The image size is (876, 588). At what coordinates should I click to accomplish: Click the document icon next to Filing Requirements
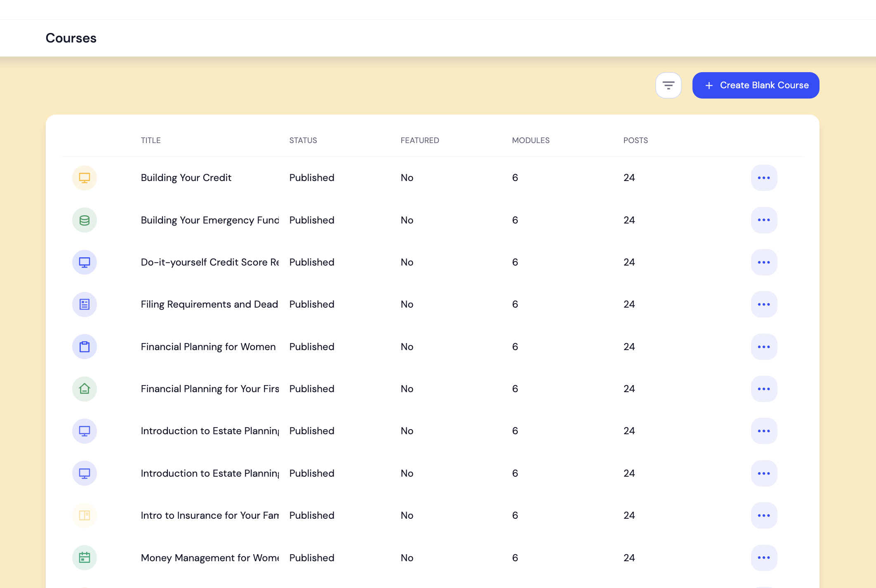(x=84, y=304)
